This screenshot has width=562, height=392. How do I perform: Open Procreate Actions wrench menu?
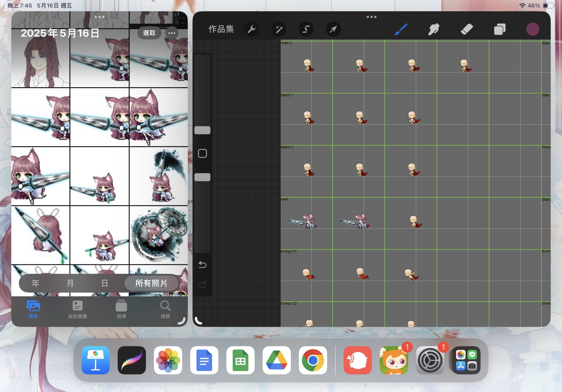point(252,29)
